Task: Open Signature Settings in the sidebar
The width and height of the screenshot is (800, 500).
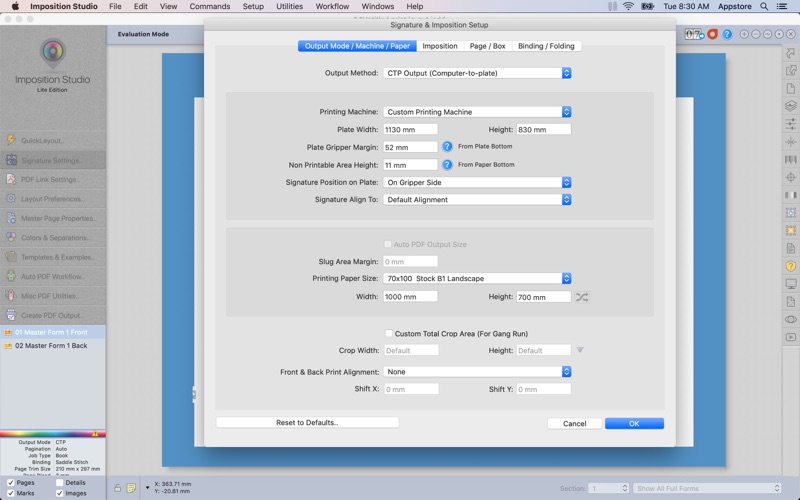Action: tap(53, 160)
